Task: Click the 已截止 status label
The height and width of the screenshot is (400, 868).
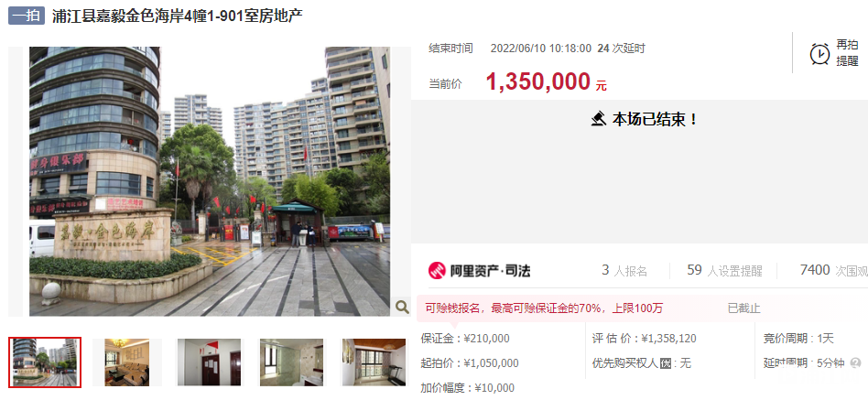Action: (744, 308)
